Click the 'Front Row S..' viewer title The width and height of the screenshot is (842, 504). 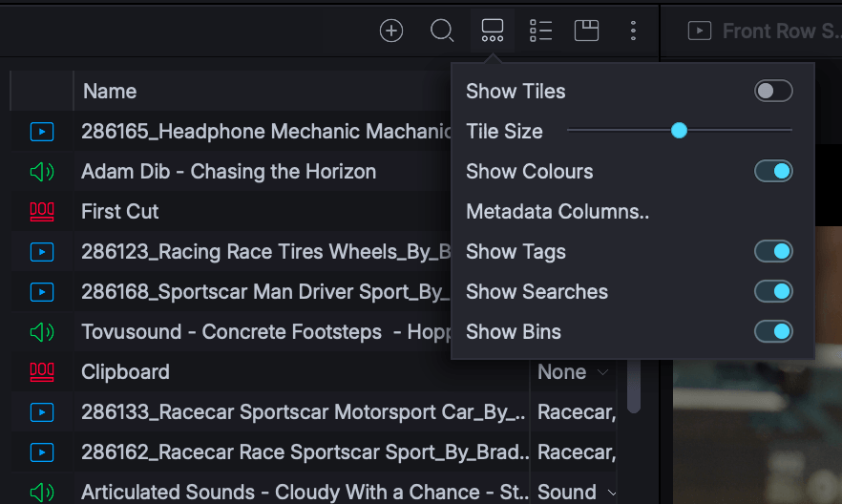point(781,31)
